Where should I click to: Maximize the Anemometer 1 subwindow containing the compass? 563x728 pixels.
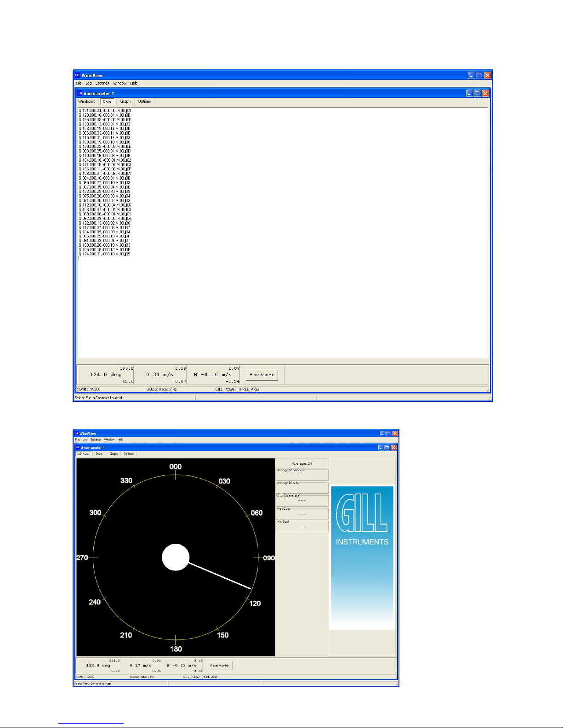click(x=387, y=447)
